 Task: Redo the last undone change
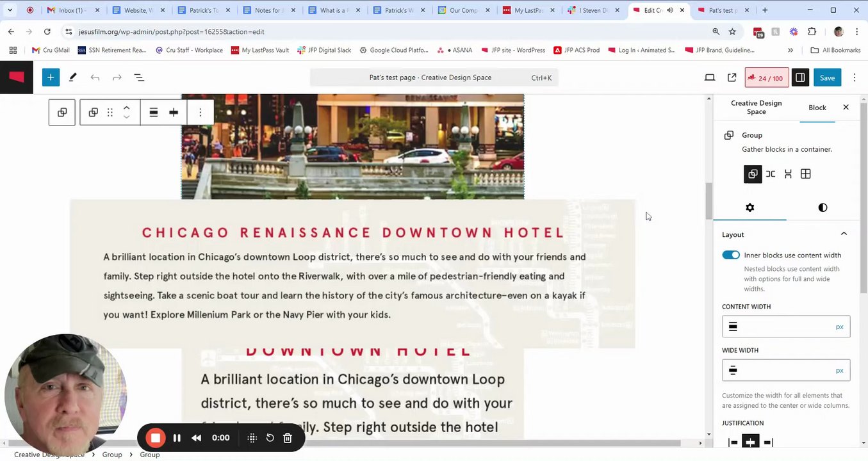point(117,77)
